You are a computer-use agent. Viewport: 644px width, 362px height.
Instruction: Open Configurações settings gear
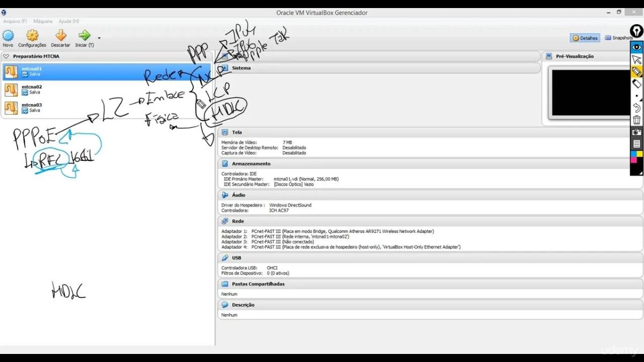click(x=32, y=35)
